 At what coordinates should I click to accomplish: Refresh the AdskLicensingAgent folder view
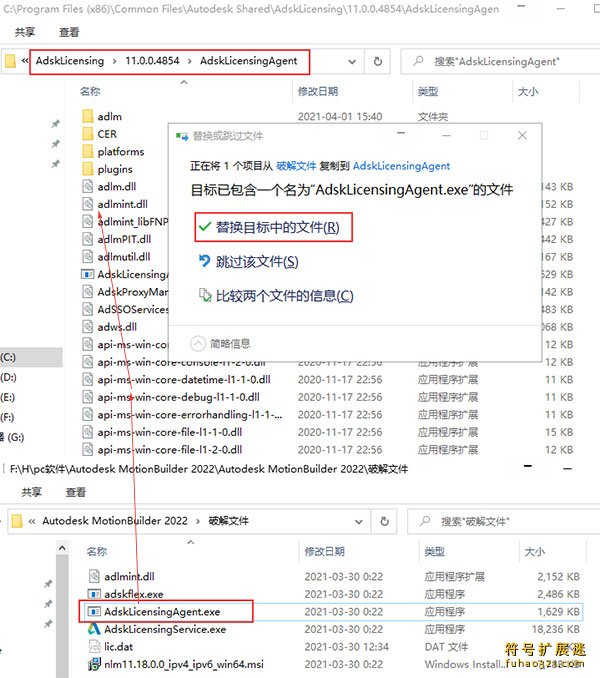(378, 61)
